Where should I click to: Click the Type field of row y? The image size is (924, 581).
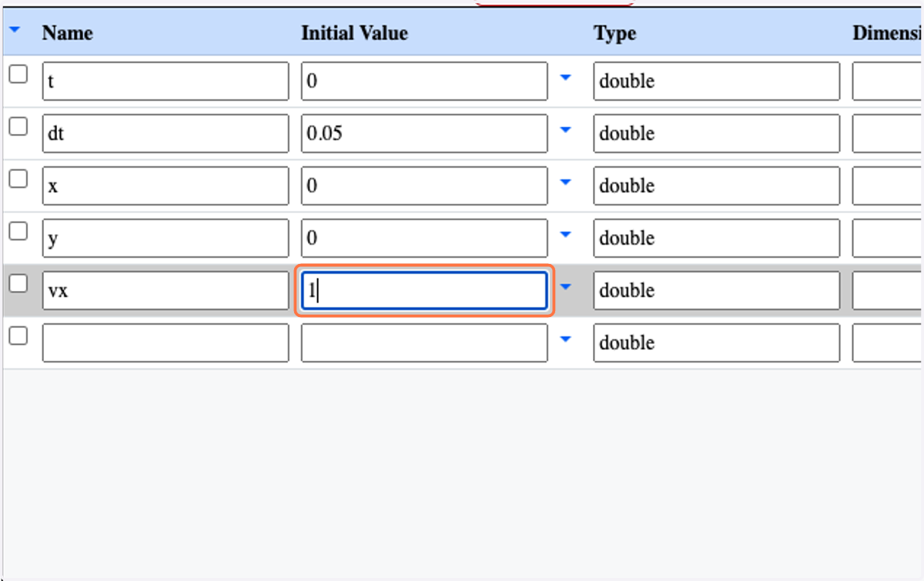[x=717, y=238]
